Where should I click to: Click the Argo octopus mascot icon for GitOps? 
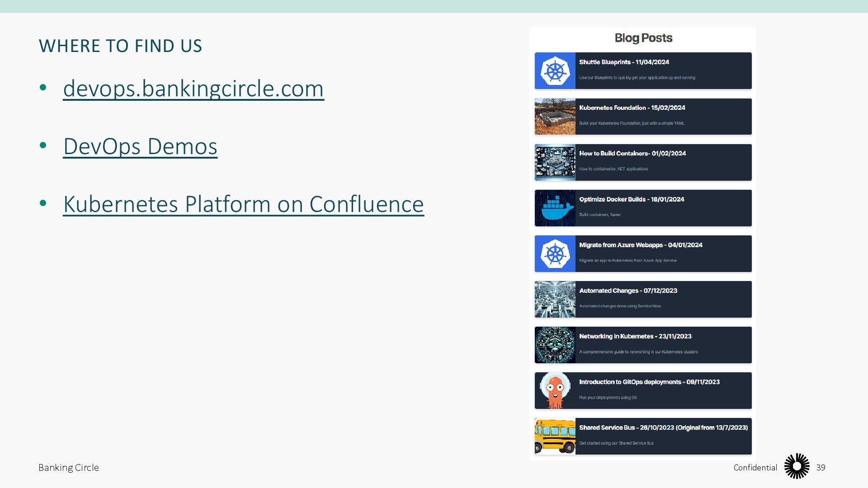coord(555,390)
